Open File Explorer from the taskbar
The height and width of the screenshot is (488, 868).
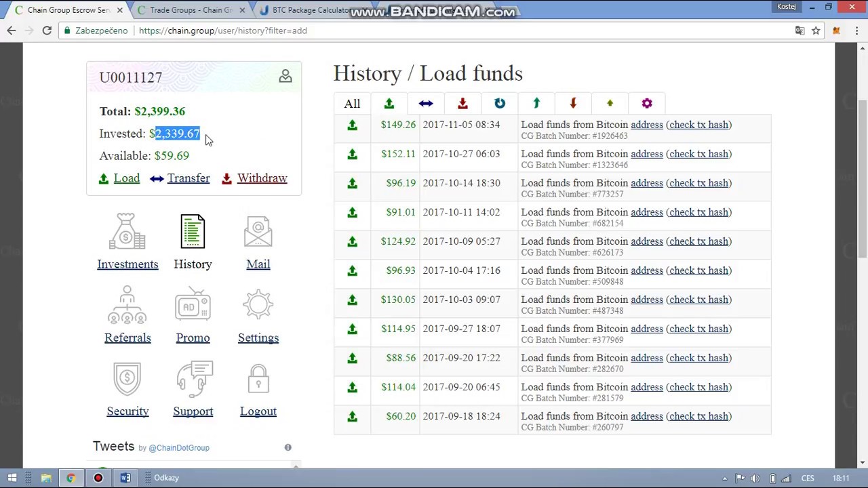(46, 478)
